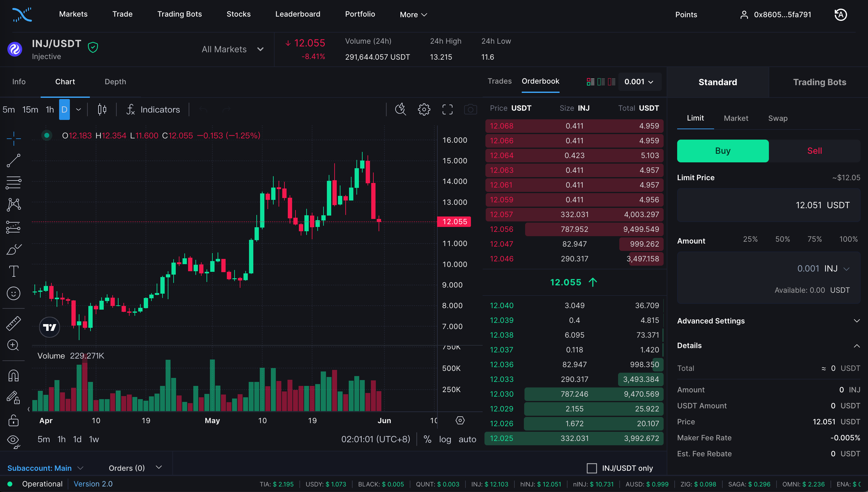Switch to the Depth tab
Screen dimensions: 868x492
pos(115,82)
